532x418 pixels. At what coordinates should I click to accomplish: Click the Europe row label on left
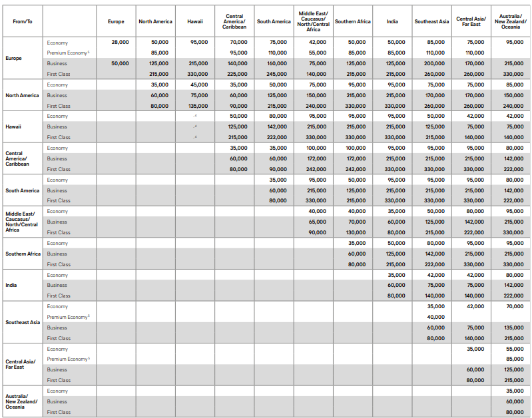click(x=14, y=58)
